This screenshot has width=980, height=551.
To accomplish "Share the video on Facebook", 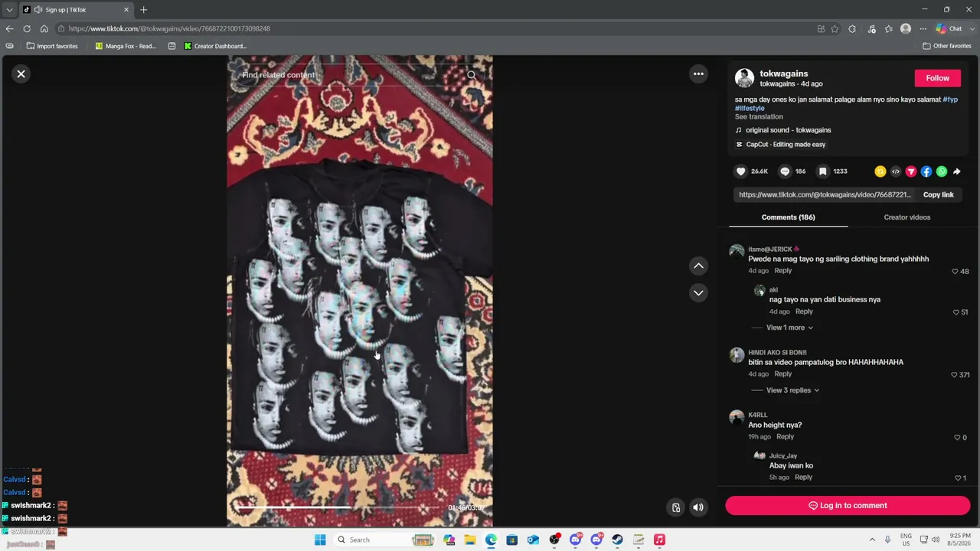I will pyautogui.click(x=926, y=171).
